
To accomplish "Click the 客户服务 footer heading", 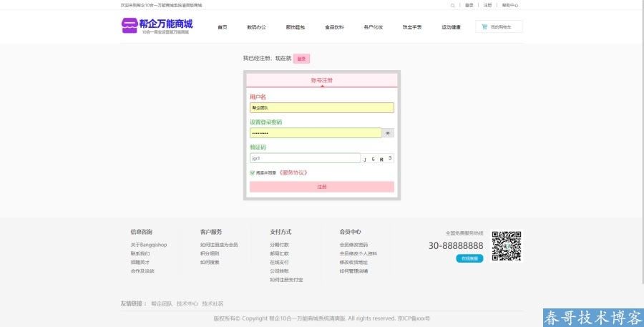I will coord(211,232).
